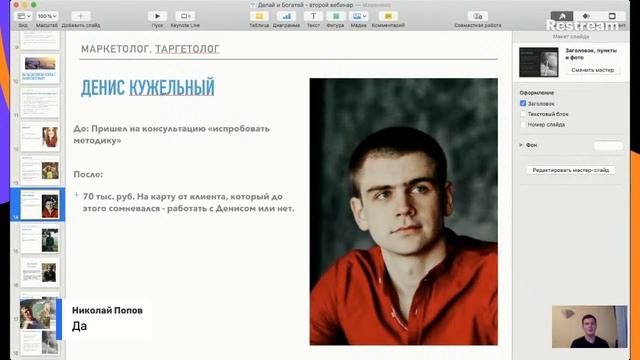Switch to the Анимация inspector tab

(586, 16)
